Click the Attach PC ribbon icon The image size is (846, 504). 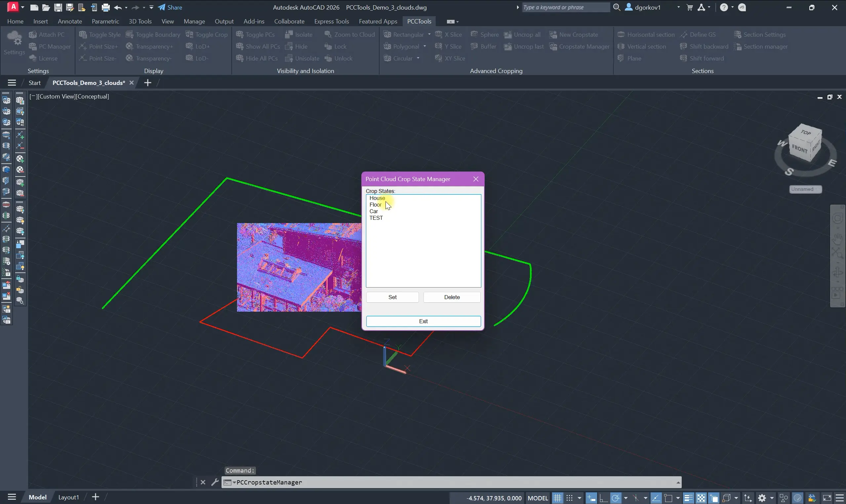(33, 35)
